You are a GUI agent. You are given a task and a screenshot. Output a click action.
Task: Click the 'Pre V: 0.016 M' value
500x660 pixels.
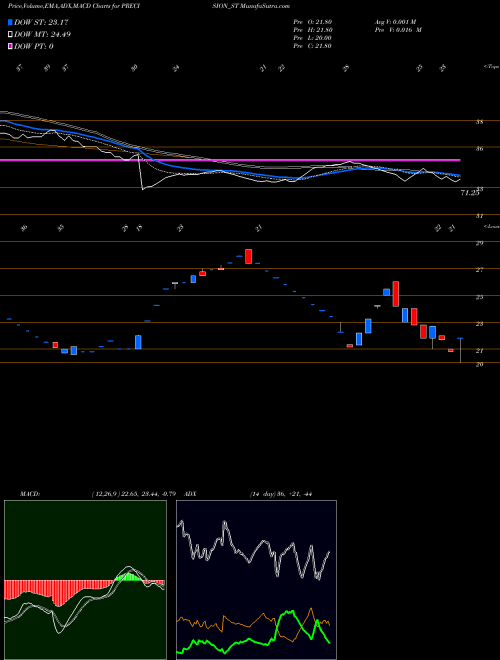(x=398, y=30)
